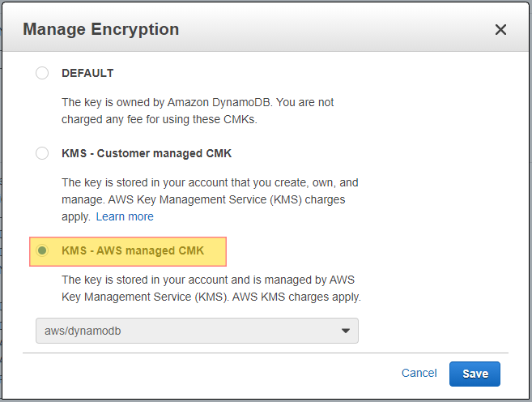Save the encryption settings
The image size is (532, 402).
pos(475,374)
